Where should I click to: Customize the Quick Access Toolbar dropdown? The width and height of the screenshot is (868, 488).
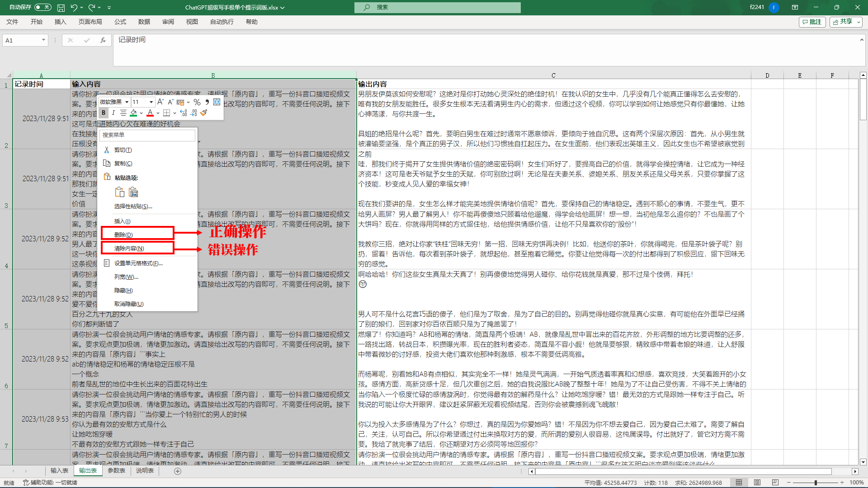(109, 7)
